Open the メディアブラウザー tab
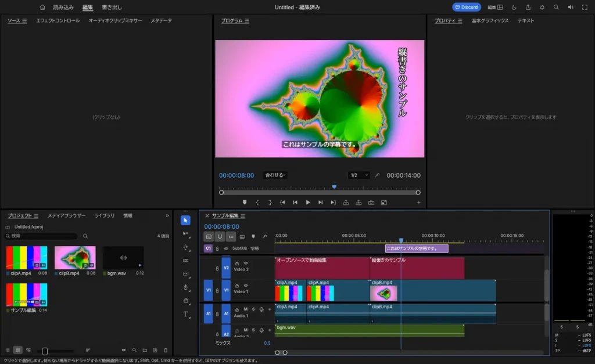595x364 pixels. tap(66, 216)
